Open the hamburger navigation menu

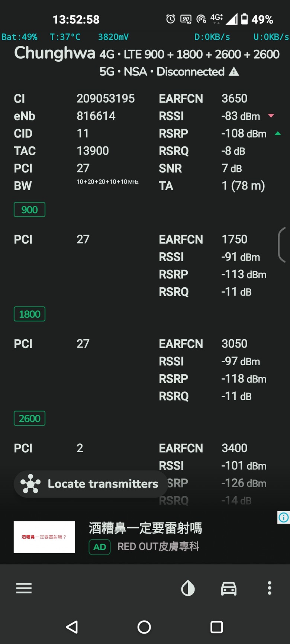(x=24, y=588)
